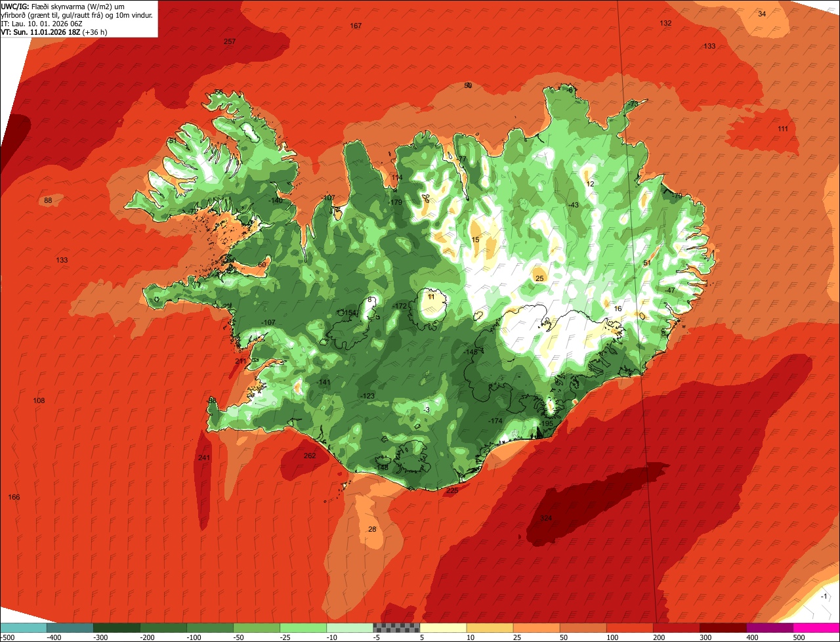Click the value 28 south of Iceland
The image size is (840, 642).
[x=372, y=529]
